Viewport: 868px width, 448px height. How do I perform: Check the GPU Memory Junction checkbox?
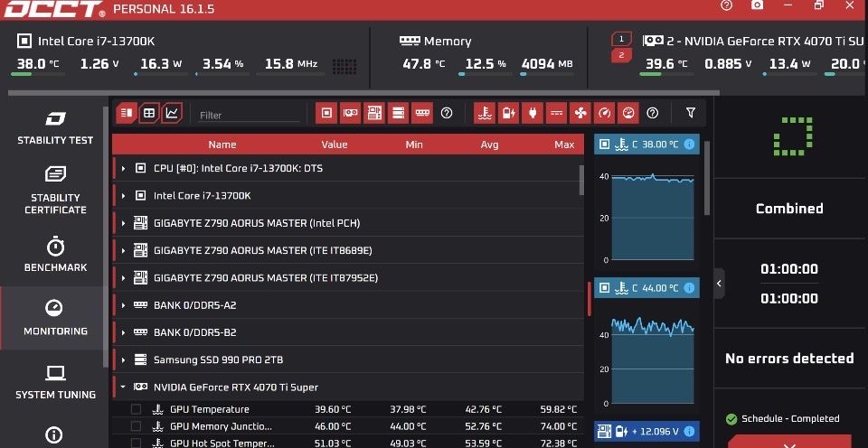[x=137, y=426]
